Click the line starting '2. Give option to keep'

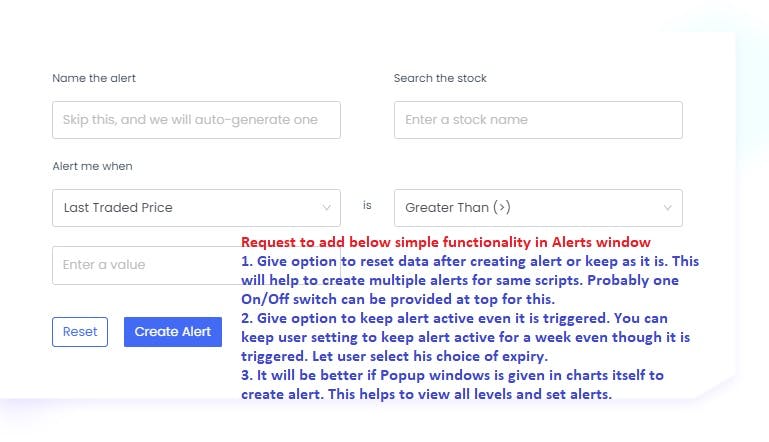tap(454, 318)
